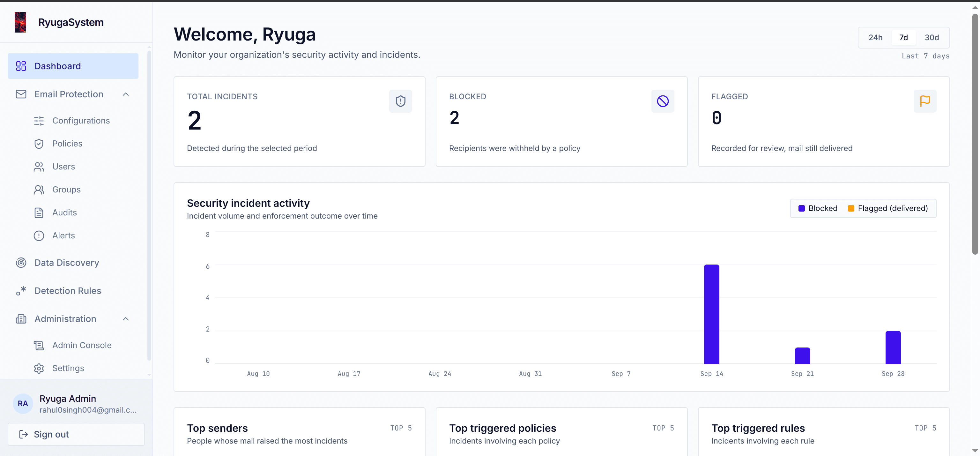The width and height of the screenshot is (980, 456).
Task: Click the Email Protection envelope icon
Action: [21, 94]
